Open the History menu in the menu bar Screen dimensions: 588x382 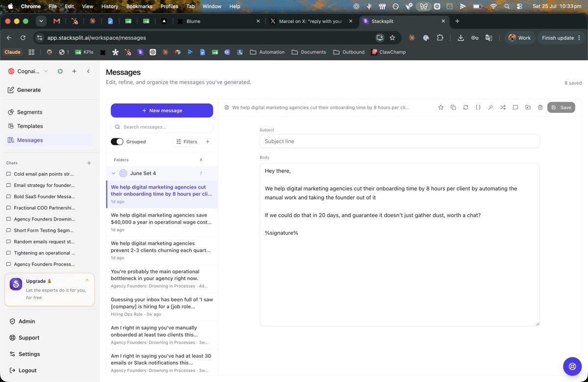pyautogui.click(x=110, y=6)
